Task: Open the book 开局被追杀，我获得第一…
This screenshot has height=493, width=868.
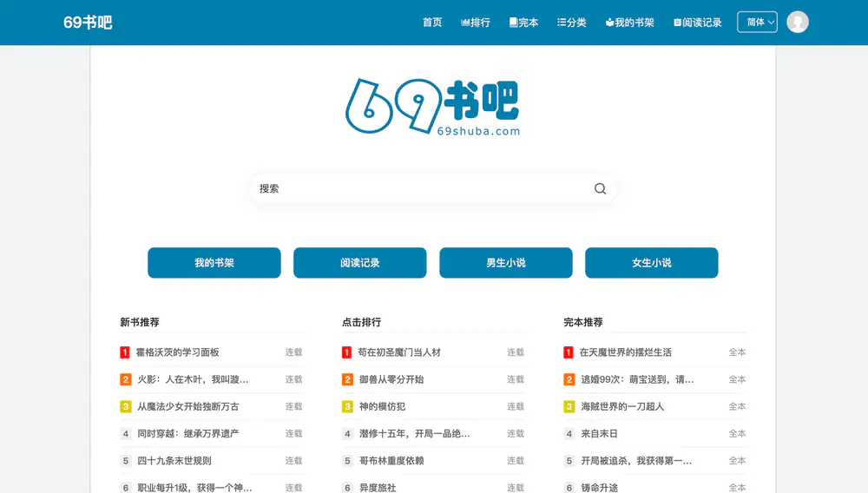Action: (636, 461)
